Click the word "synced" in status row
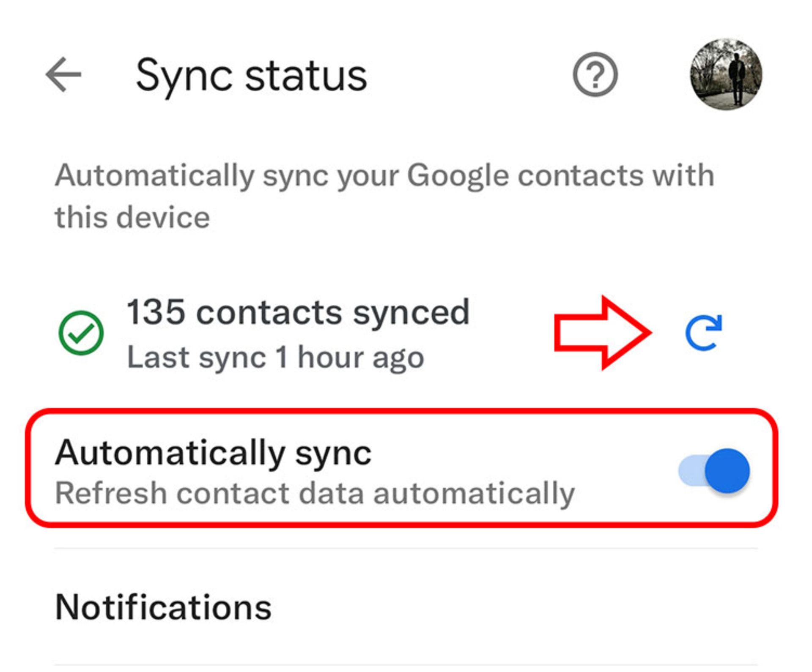Viewport: 812px width, 672px height. (411, 313)
